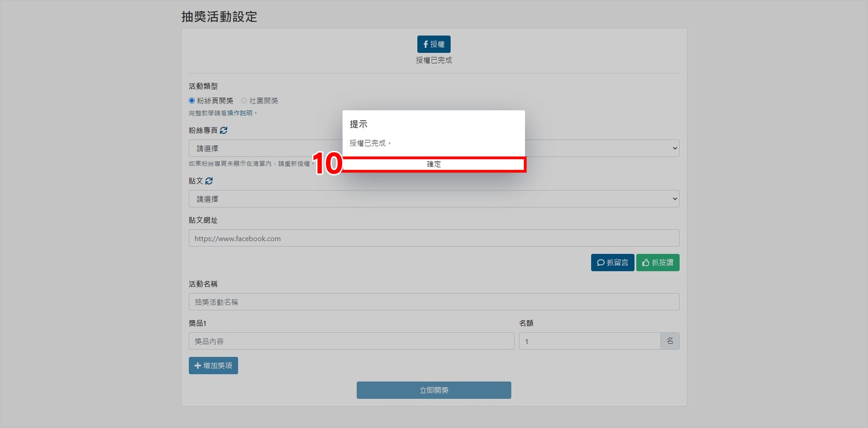This screenshot has height=428, width=868.
Task: Open the 貼文 dropdown
Action: (x=434, y=199)
